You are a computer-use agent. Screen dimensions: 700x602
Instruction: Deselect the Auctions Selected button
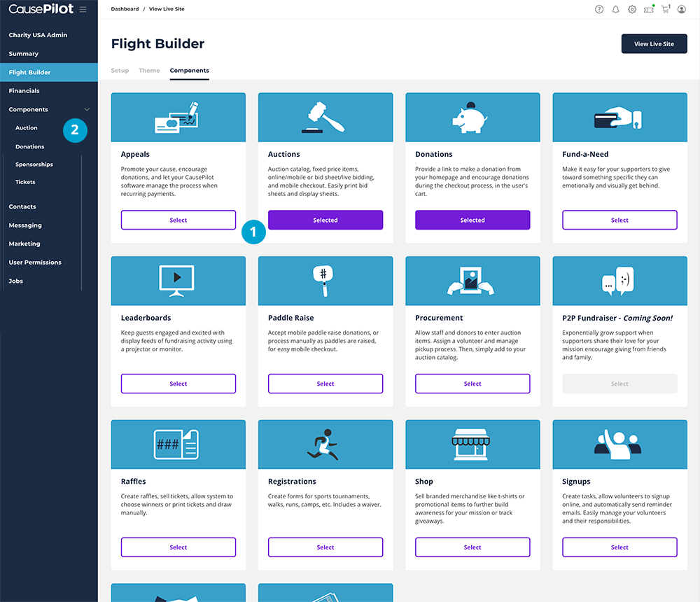click(325, 220)
